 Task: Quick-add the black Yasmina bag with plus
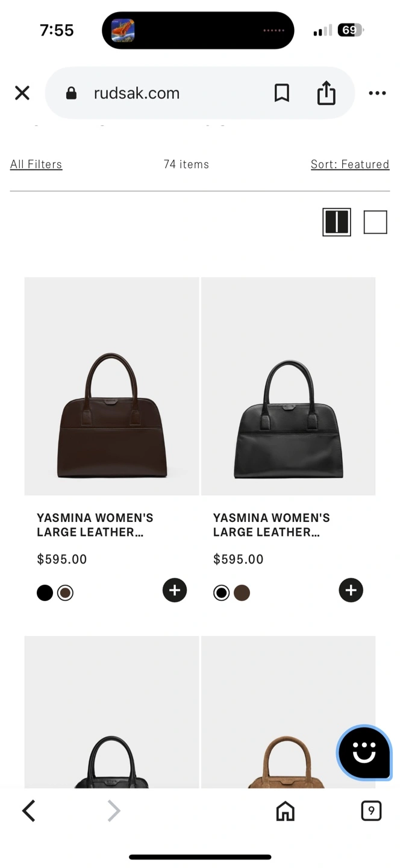point(351,590)
